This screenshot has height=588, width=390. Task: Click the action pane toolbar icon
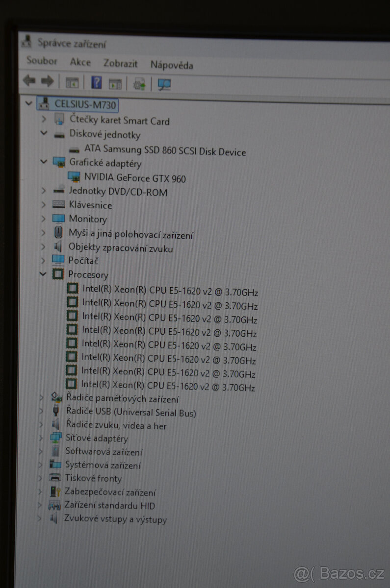(x=115, y=84)
